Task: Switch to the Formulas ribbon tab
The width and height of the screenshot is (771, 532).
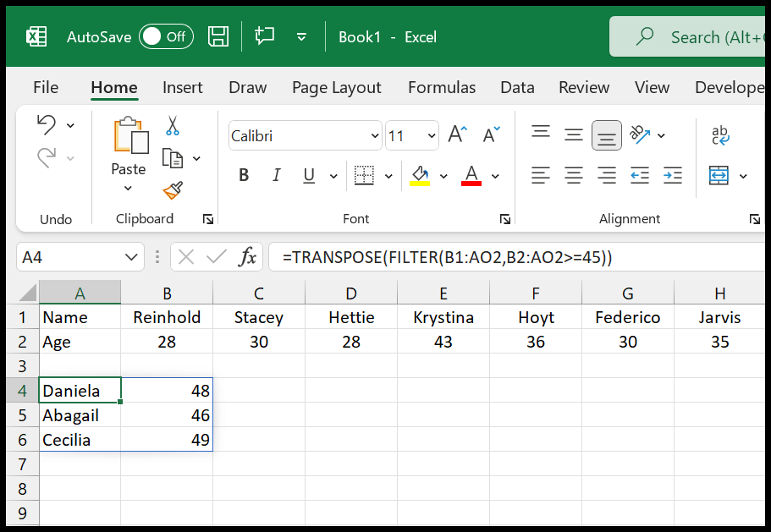Action: (441, 87)
